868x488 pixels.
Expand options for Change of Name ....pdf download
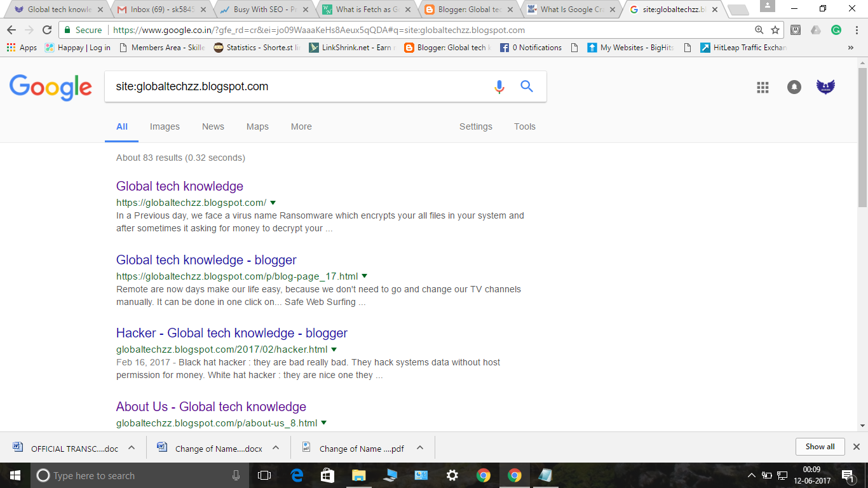click(x=420, y=447)
